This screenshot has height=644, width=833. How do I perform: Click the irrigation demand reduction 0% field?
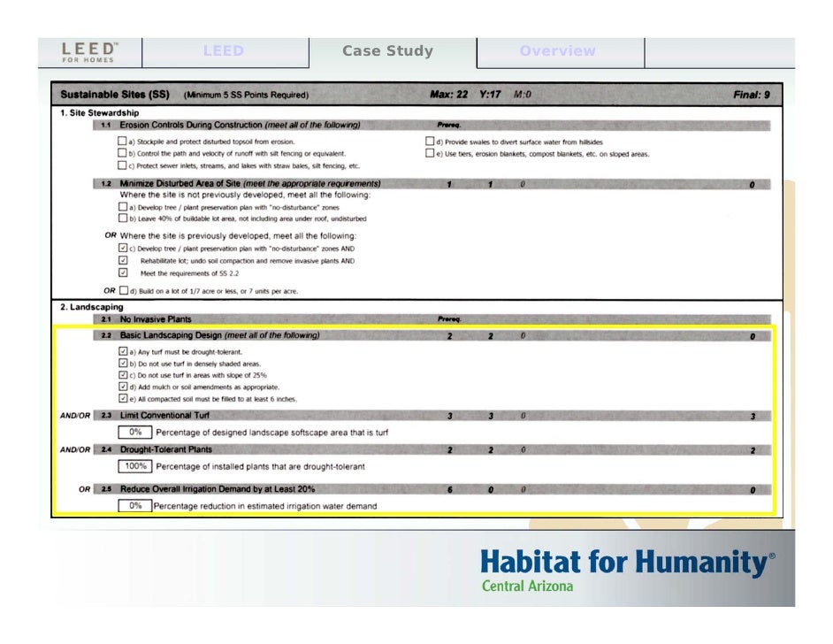pos(135,505)
